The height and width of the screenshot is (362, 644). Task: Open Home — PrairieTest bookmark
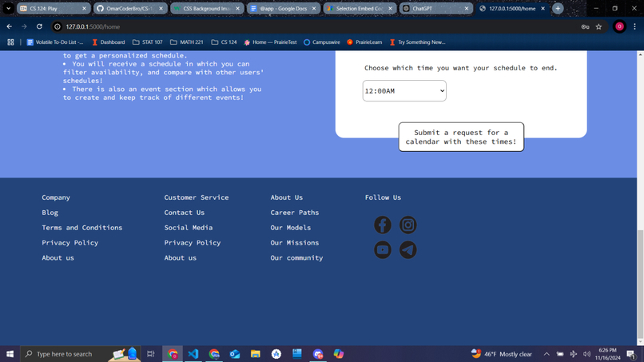coord(270,42)
